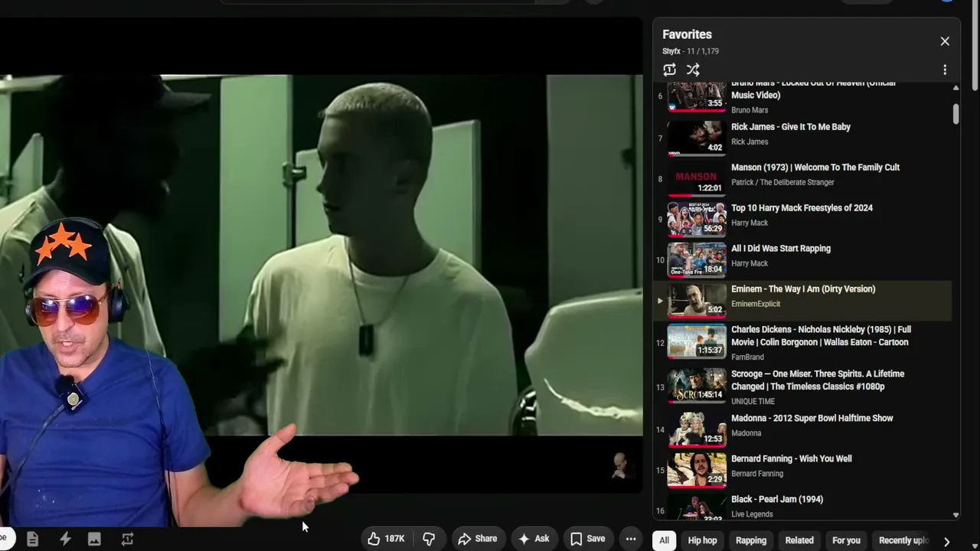Image resolution: width=980 pixels, height=551 pixels.
Task: Play "All I Did Was Start Rapping"
Action: 781,249
